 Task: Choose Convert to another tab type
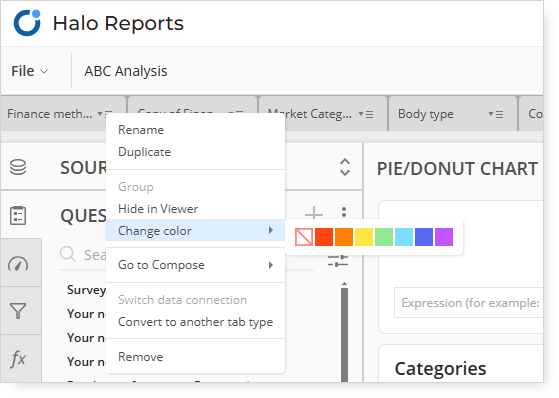click(x=195, y=322)
